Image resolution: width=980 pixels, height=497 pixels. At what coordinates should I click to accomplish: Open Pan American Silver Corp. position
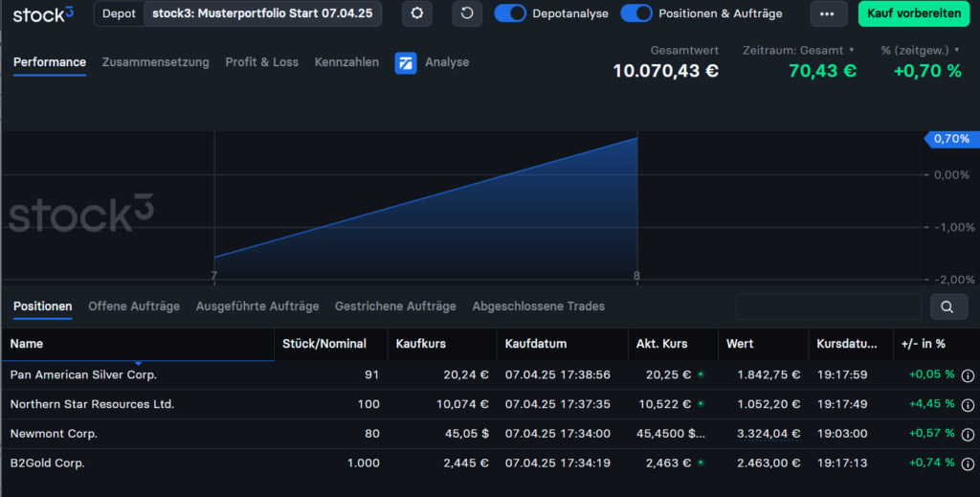tap(83, 374)
